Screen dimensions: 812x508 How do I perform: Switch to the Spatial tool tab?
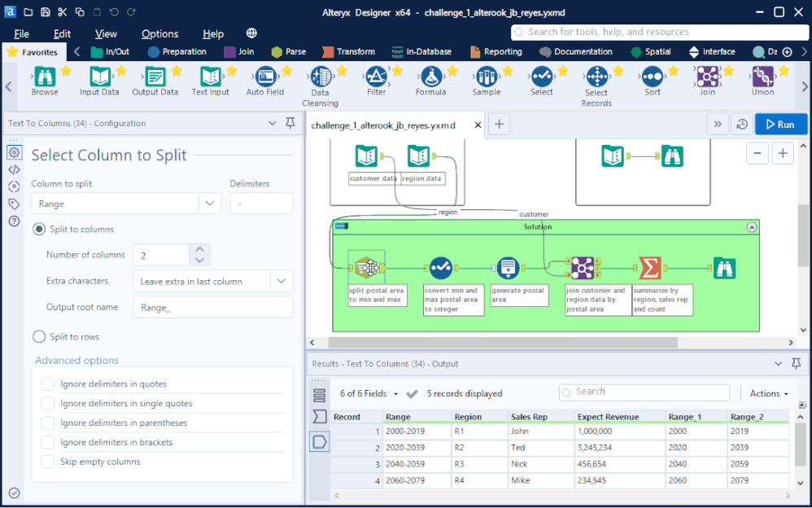point(651,52)
